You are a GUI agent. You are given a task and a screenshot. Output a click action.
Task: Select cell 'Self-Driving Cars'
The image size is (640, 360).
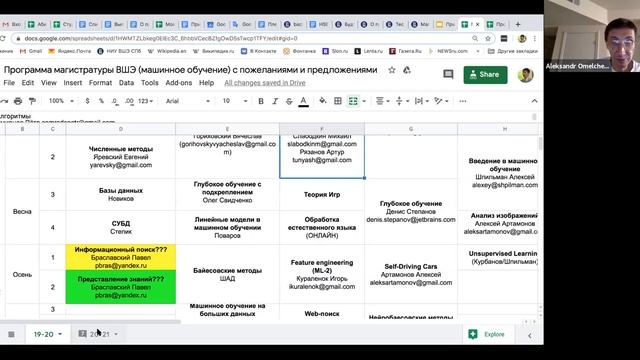point(411,274)
